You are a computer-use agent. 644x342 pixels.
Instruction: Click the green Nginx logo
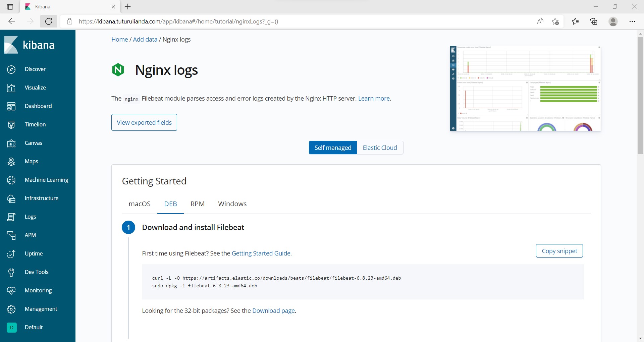(x=118, y=70)
